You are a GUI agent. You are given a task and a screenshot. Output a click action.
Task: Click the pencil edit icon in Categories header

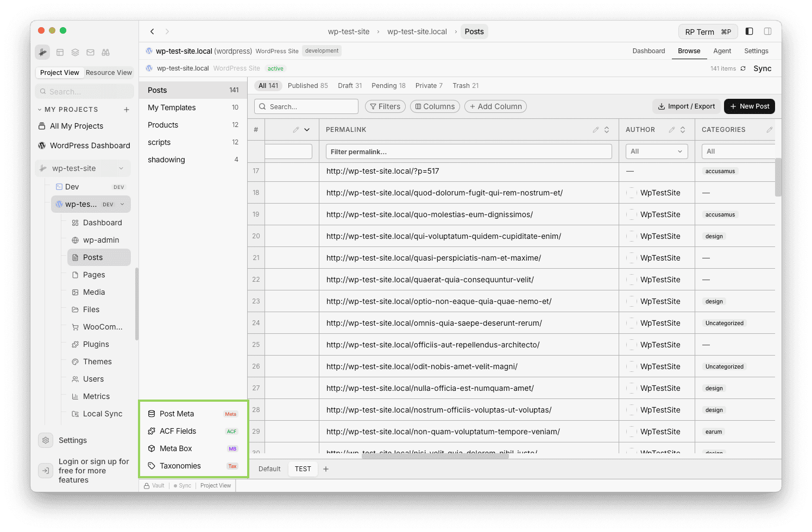[x=770, y=130]
